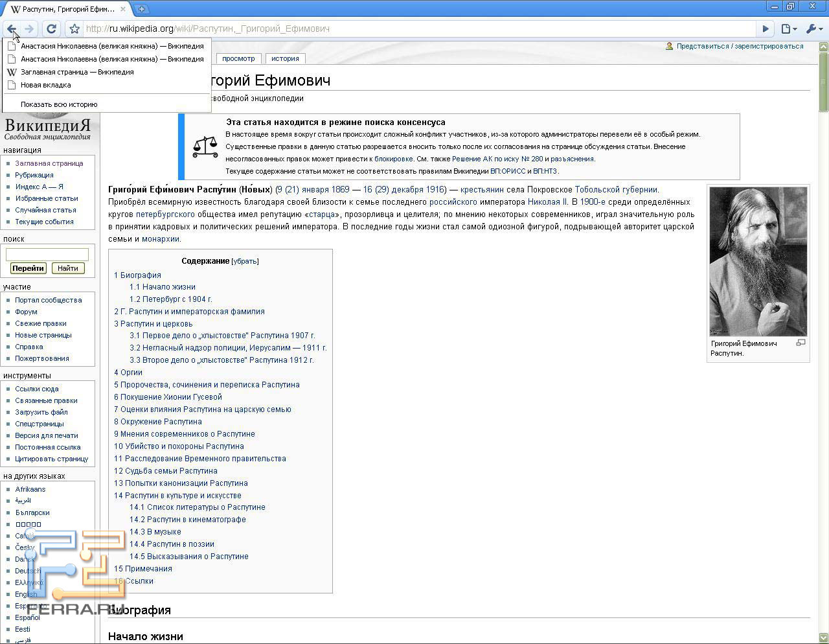829x644 pixels.
Task: Switch to the просмотр tab
Action: point(238,58)
